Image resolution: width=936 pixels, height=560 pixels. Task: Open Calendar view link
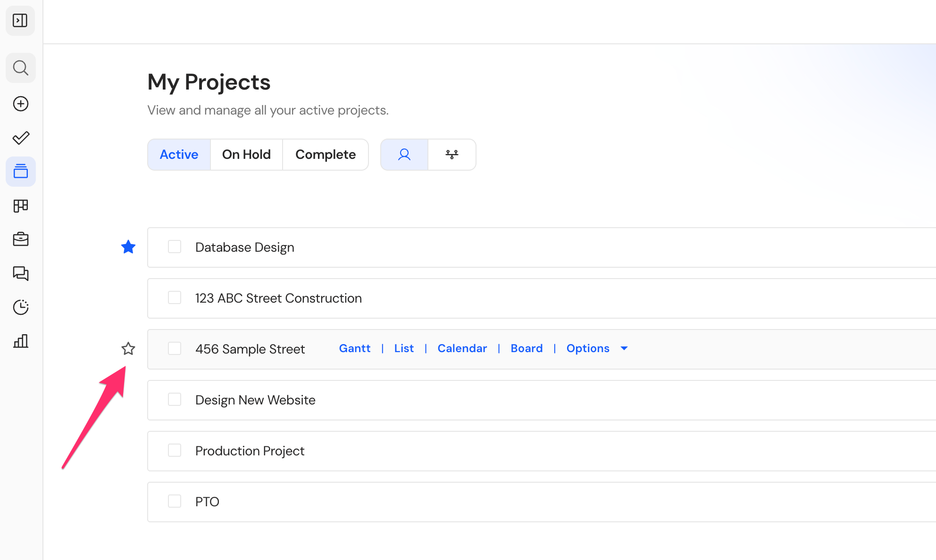[x=462, y=348]
